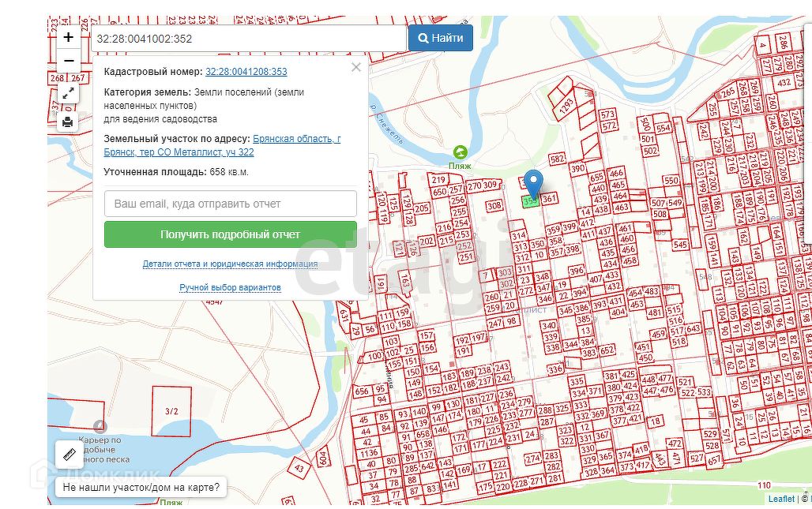Zoom out the map with minus button
This screenshot has width=812, height=509.
coord(69,61)
